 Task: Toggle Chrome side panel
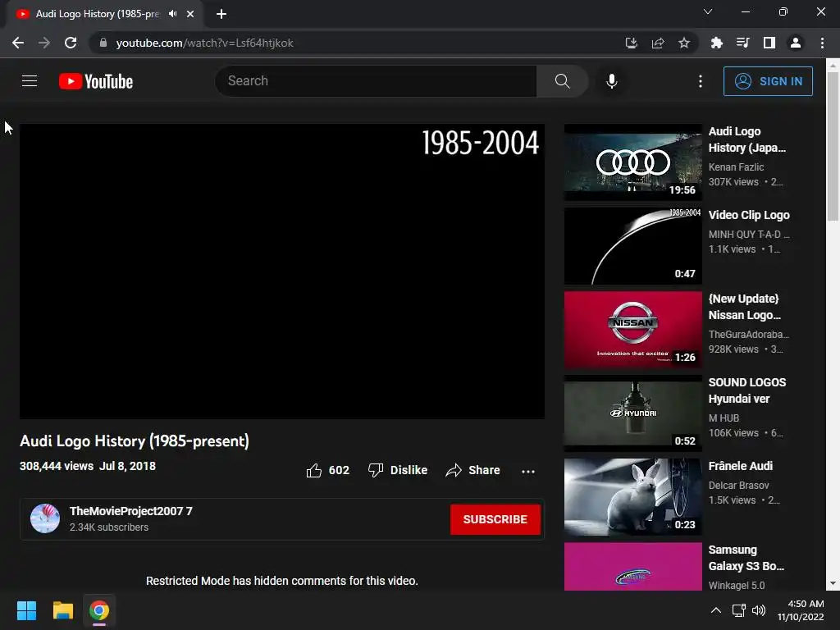[769, 43]
